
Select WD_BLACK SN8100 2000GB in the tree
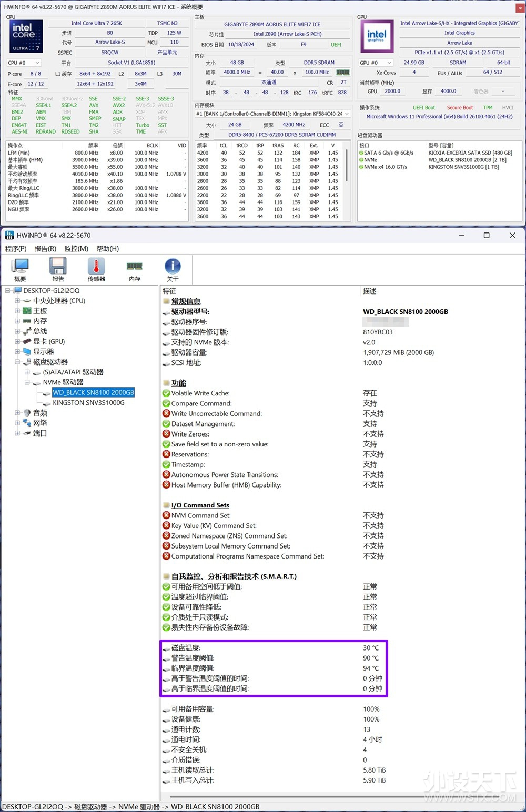(x=94, y=393)
